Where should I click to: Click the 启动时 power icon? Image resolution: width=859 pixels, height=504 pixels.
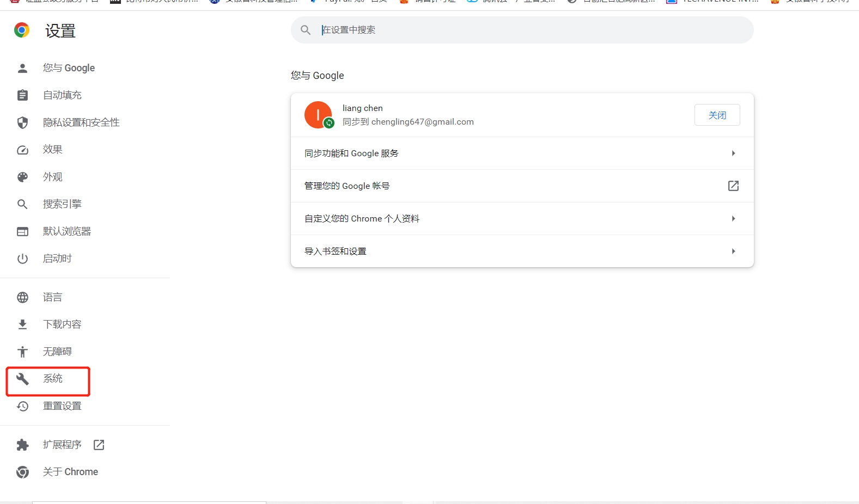pyautogui.click(x=22, y=259)
